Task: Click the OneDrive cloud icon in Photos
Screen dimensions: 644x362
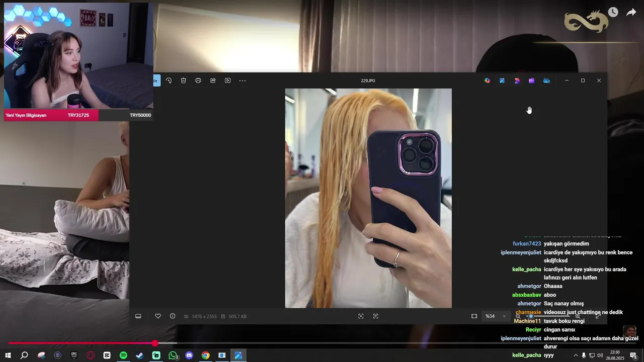Action: coord(546,80)
